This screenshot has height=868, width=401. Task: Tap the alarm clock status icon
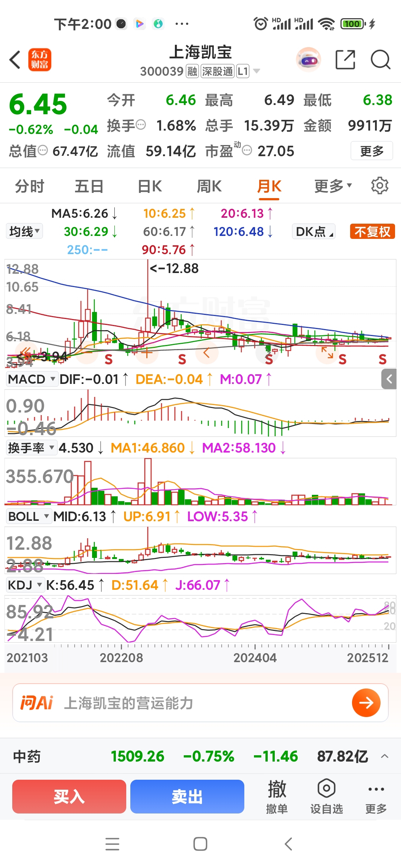[261, 24]
